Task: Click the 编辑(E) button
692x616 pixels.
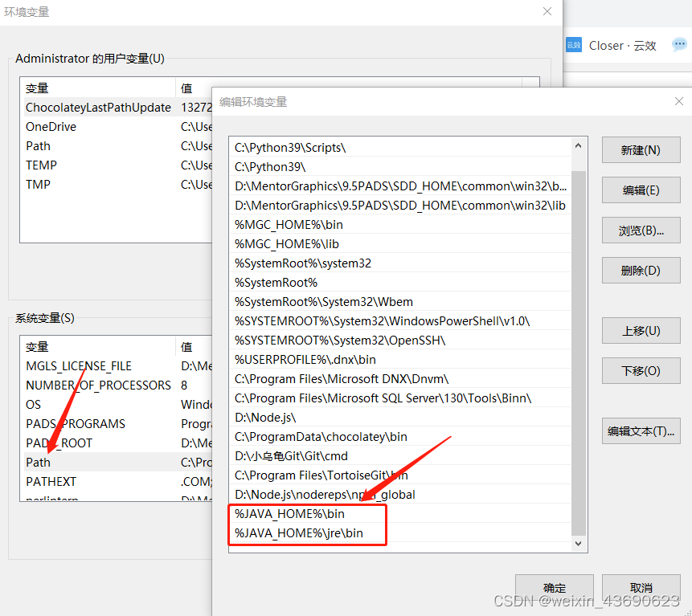Action: pyautogui.click(x=641, y=190)
